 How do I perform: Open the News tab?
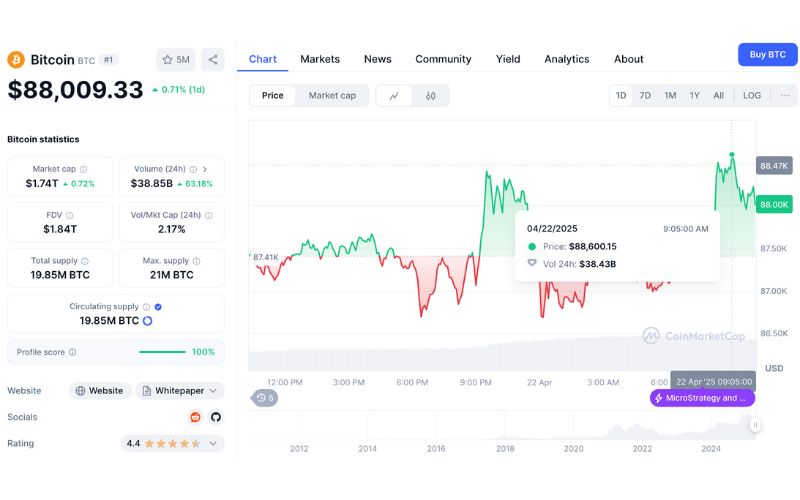[378, 59]
